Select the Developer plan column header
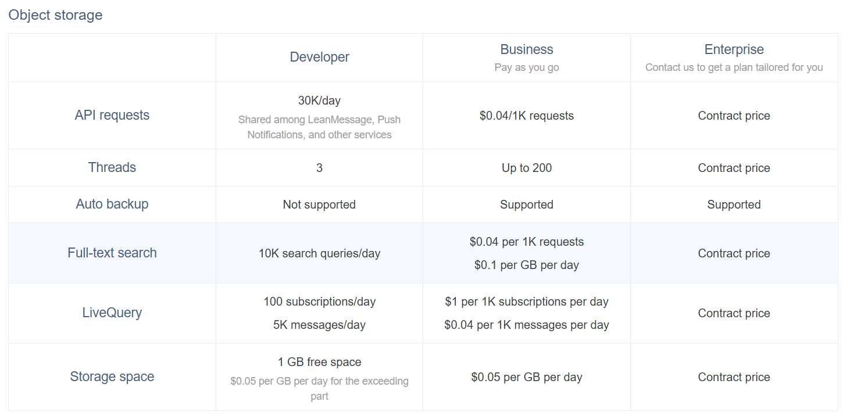The height and width of the screenshot is (416, 868). (x=319, y=57)
